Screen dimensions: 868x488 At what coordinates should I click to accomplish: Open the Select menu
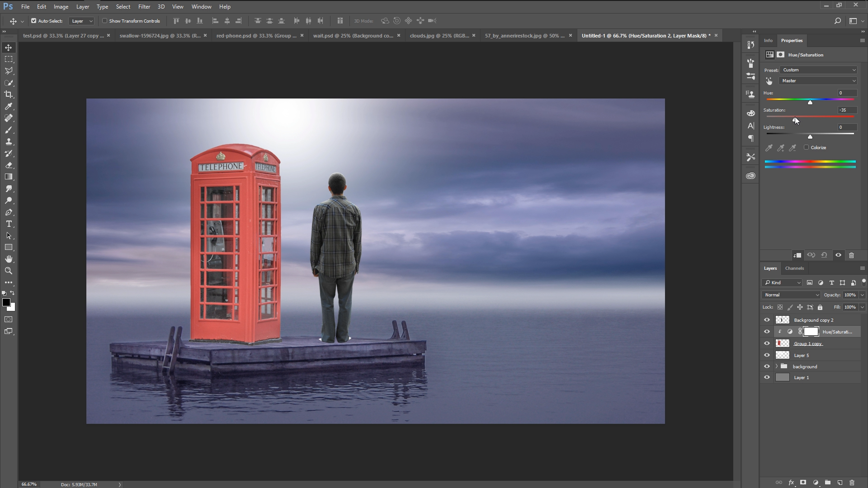(x=123, y=7)
